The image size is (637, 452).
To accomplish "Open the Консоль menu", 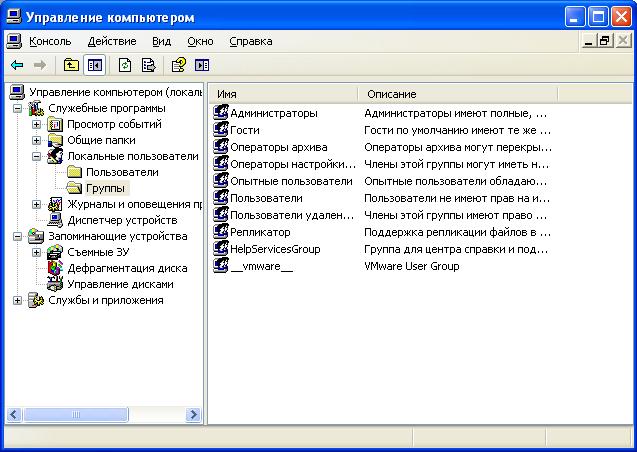I will [50, 41].
